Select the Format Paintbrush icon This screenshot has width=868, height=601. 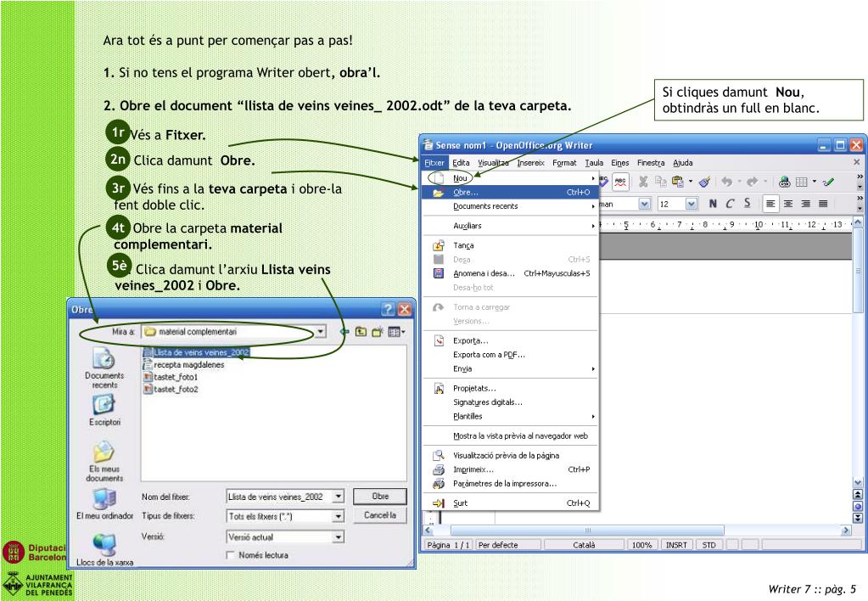(x=705, y=182)
